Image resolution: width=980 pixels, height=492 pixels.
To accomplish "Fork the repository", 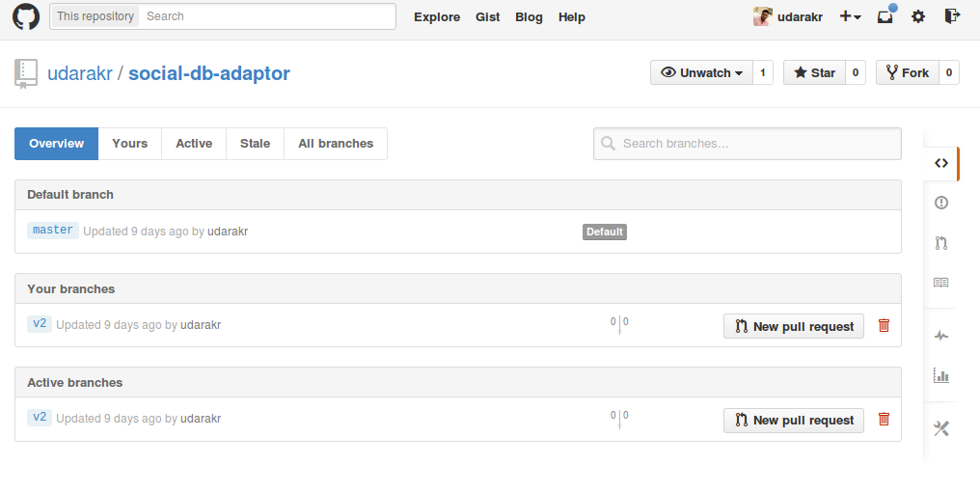I will (908, 72).
